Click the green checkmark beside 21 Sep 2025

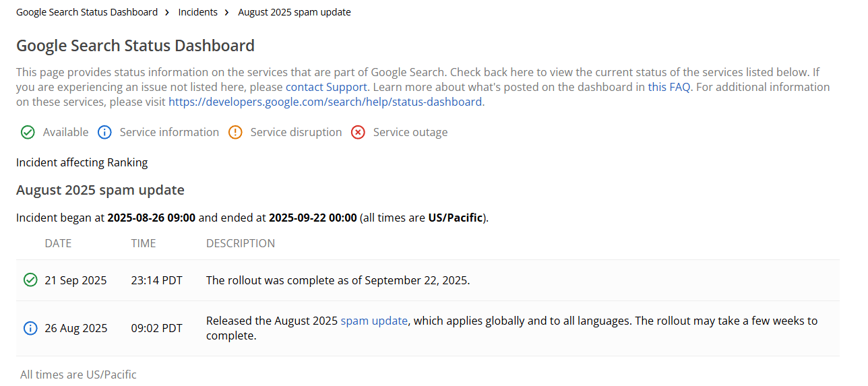tap(30, 280)
